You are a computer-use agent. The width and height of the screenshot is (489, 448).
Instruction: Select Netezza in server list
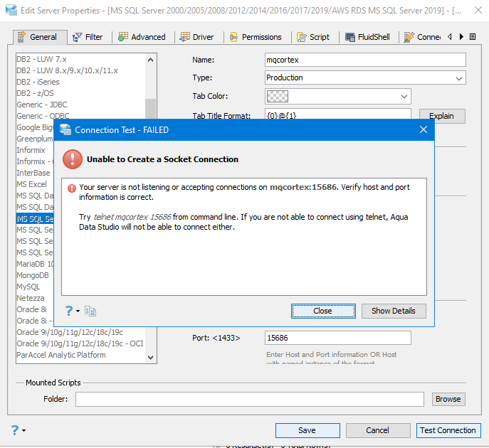pos(35,298)
